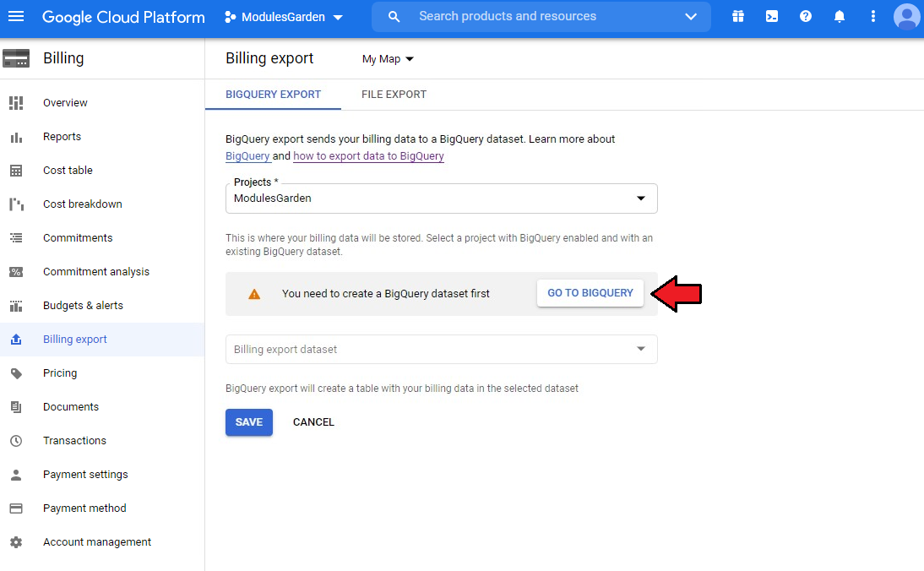Viewport: 924px width, 571px height.
Task: Open the ModulesGarden project selector
Action: pos(284,17)
